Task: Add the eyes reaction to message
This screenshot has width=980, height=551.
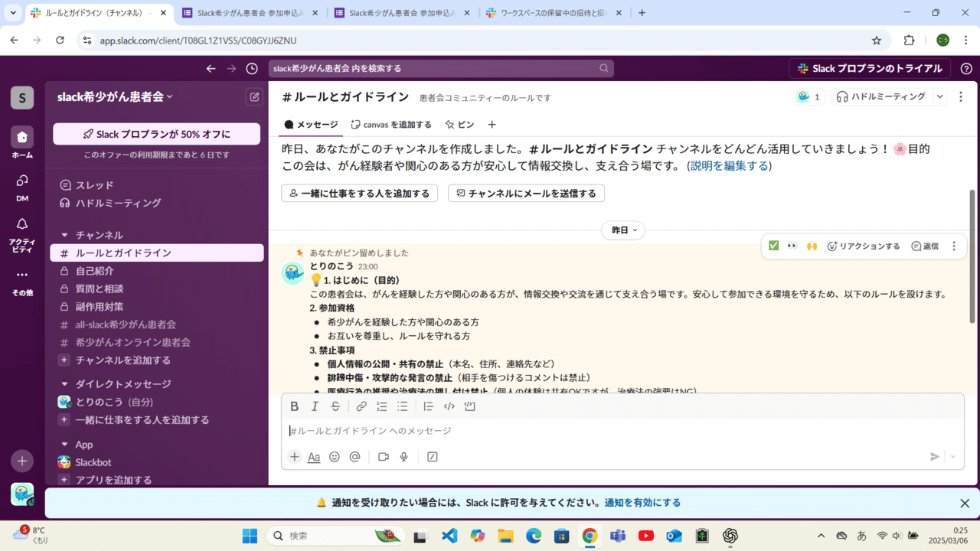Action: coord(792,246)
